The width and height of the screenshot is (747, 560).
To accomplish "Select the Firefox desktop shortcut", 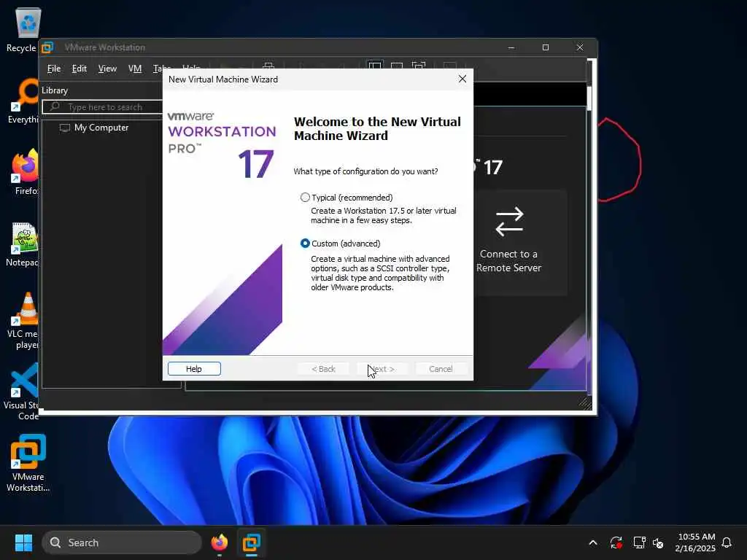I will (x=25, y=172).
